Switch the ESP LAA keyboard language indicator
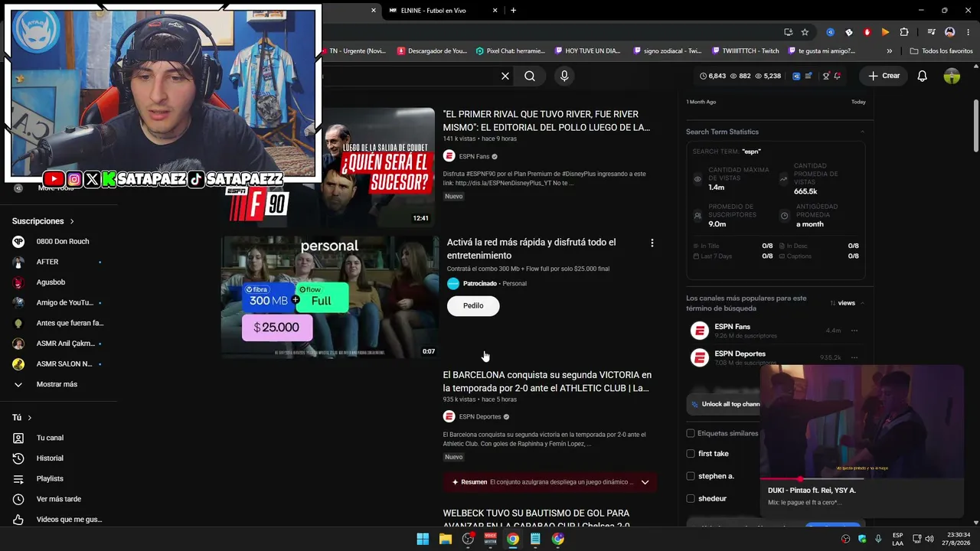This screenshot has height=551, width=980. 898,539
